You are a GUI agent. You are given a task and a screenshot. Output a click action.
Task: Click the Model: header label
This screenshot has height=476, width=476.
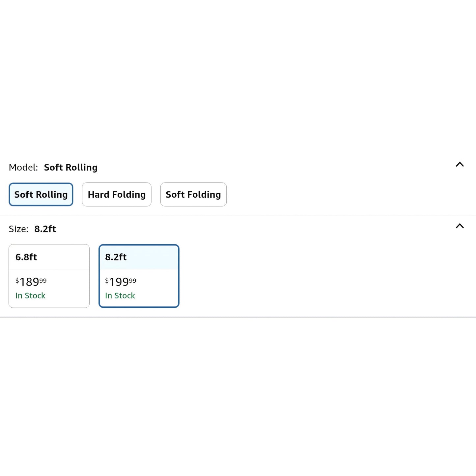click(x=23, y=168)
